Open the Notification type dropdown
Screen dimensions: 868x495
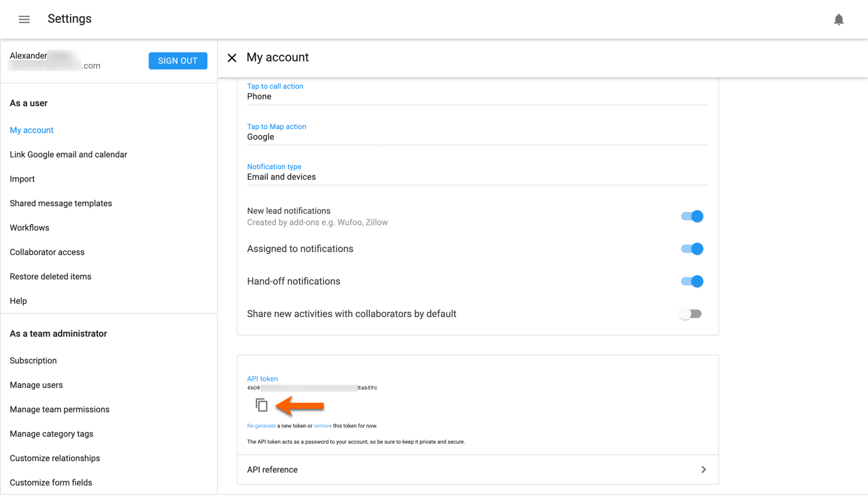477,177
